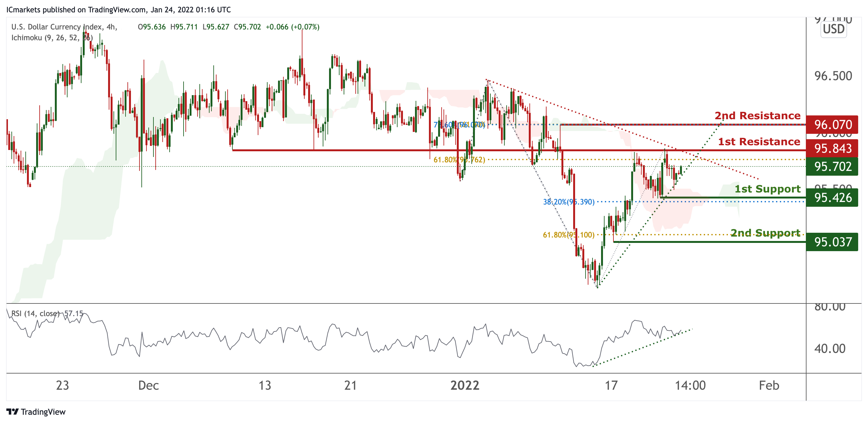Select the 2nd Support annotation
The height and width of the screenshot is (423, 868).
click(765, 233)
